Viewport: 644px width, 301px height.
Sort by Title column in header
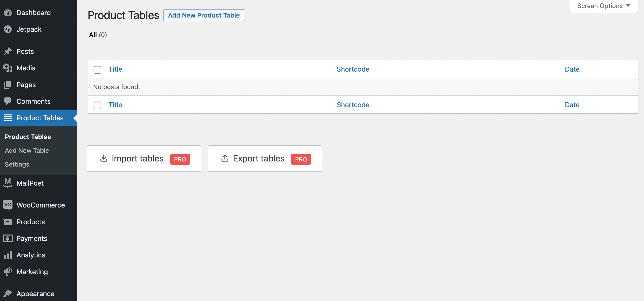[115, 69]
